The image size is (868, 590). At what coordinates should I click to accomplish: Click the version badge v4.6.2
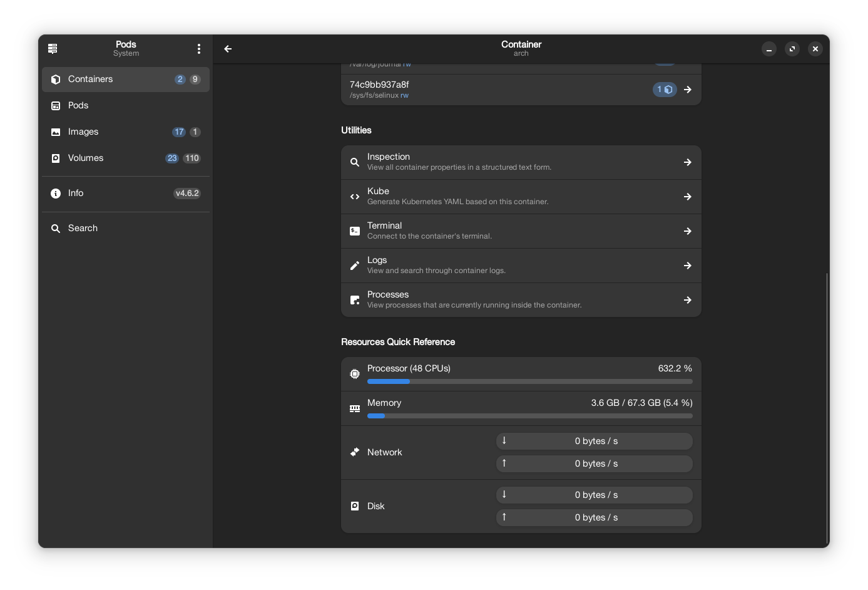pos(187,194)
